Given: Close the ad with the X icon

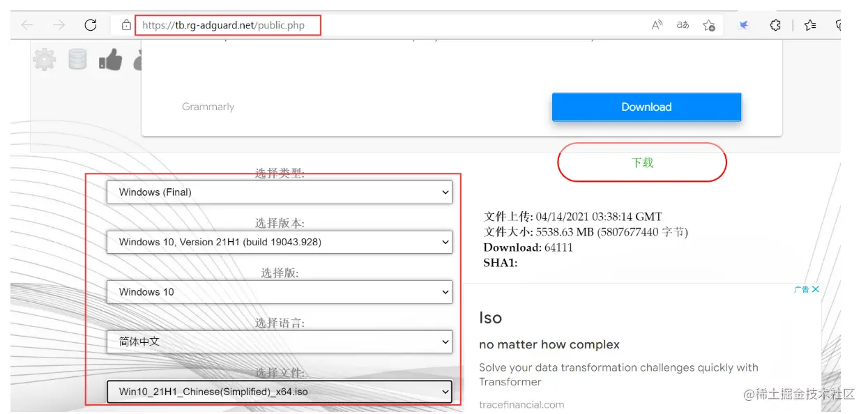Looking at the screenshot, I should pyautogui.click(x=816, y=289).
